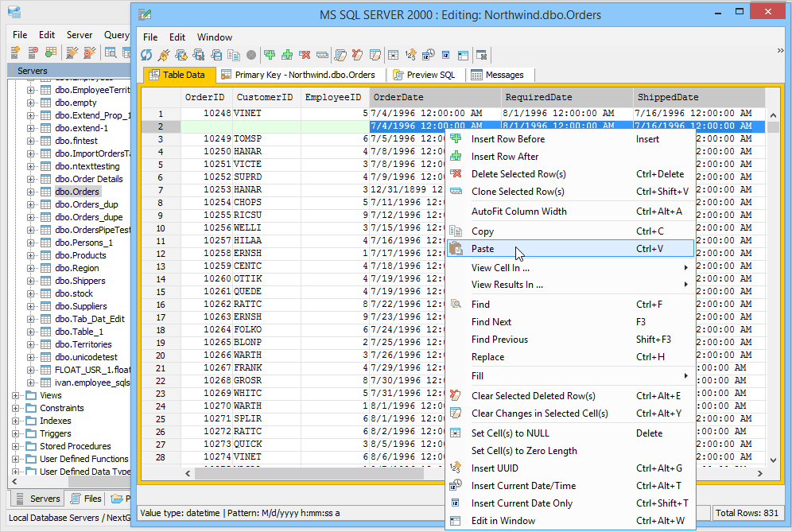This screenshot has height=532, width=792.
Task: Choose Paste from the context menu
Action: 570,249
